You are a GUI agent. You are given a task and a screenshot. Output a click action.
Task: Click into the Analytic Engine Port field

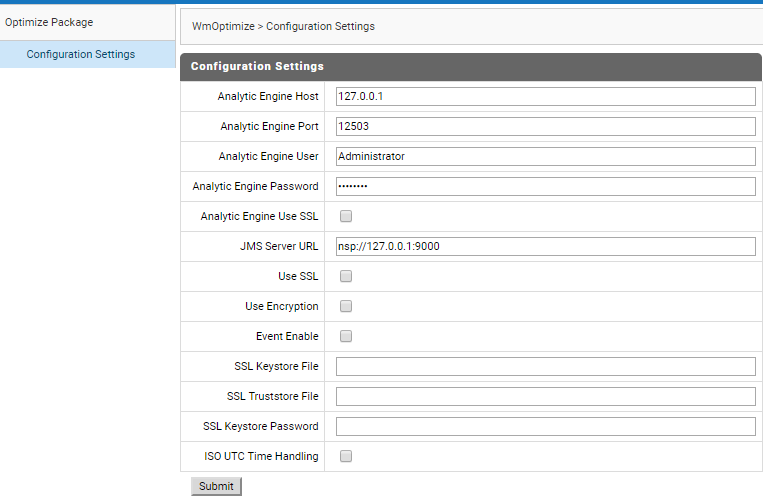(545, 126)
